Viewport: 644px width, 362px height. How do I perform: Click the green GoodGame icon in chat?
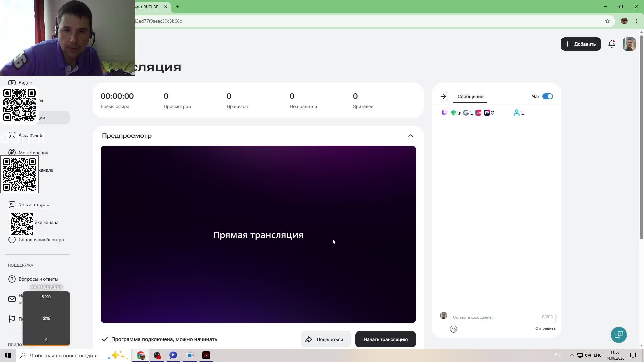coord(453,113)
